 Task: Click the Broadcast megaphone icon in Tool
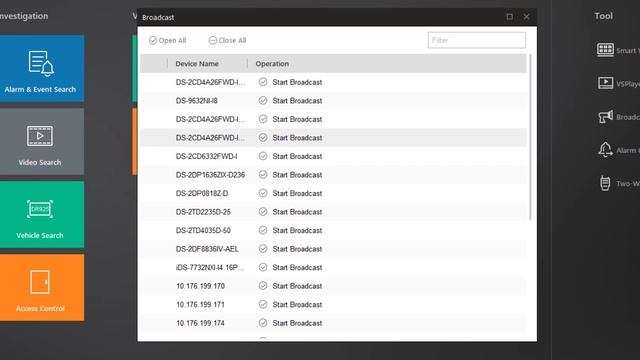(605, 117)
